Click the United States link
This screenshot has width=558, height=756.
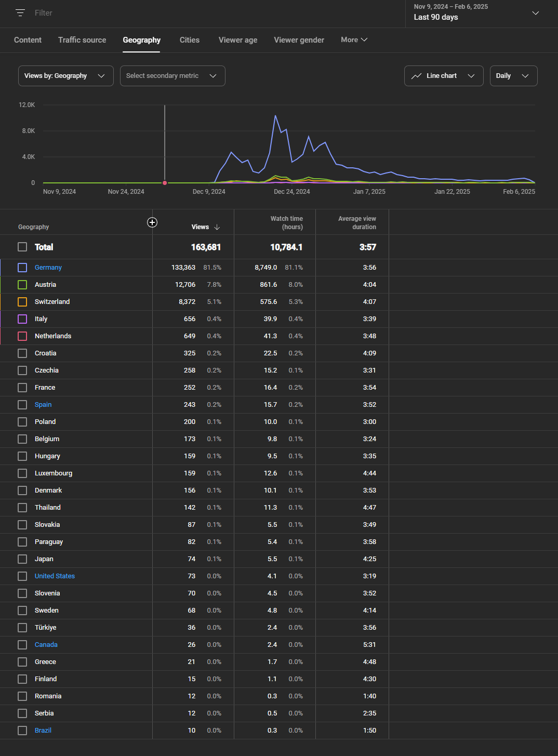[x=55, y=576]
